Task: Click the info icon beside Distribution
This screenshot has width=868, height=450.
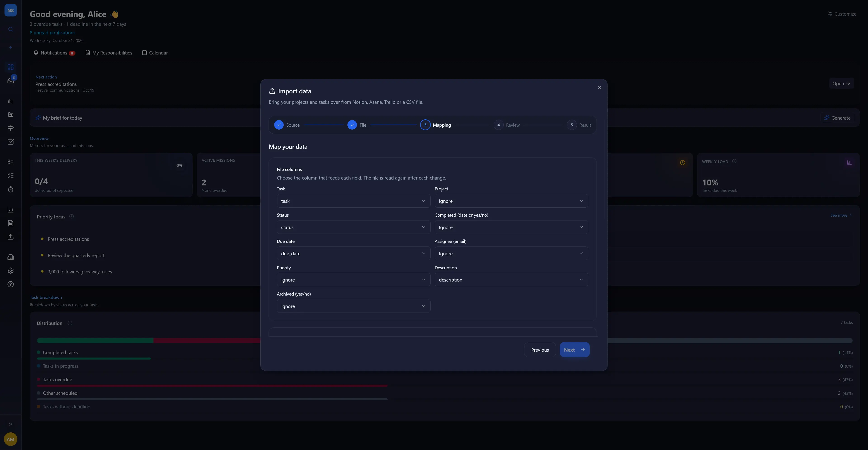Action: click(70, 323)
